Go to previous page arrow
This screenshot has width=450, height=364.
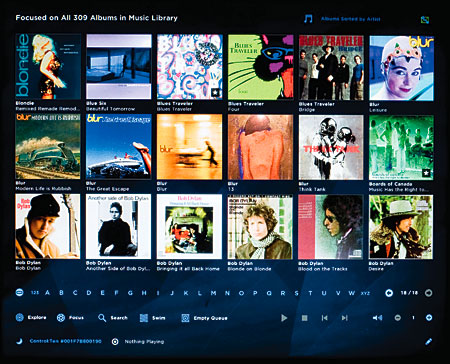[x=389, y=293]
